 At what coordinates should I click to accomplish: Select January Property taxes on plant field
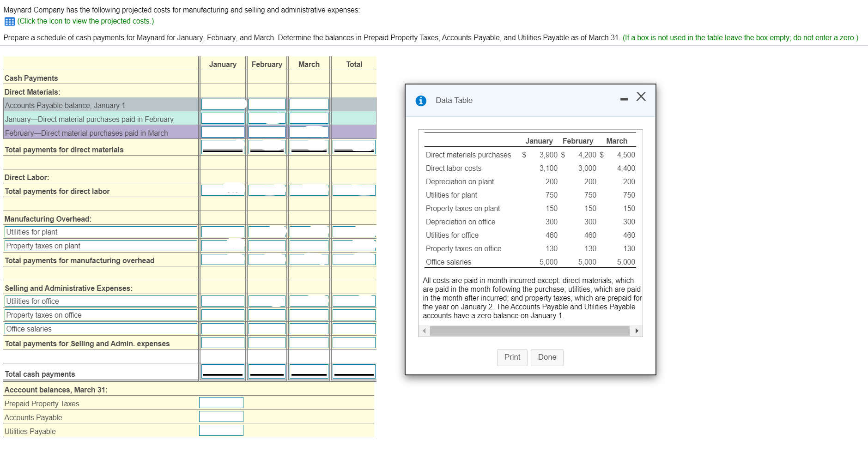tap(223, 246)
